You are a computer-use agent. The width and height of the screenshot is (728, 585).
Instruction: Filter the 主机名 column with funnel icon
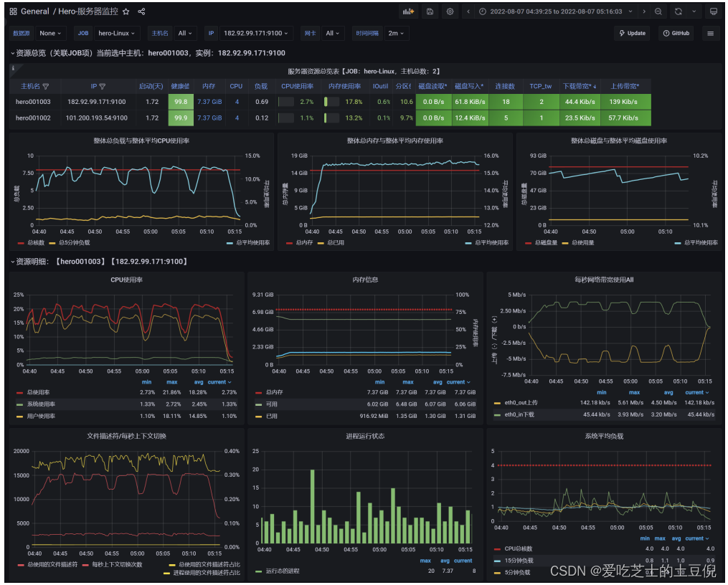pos(45,86)
